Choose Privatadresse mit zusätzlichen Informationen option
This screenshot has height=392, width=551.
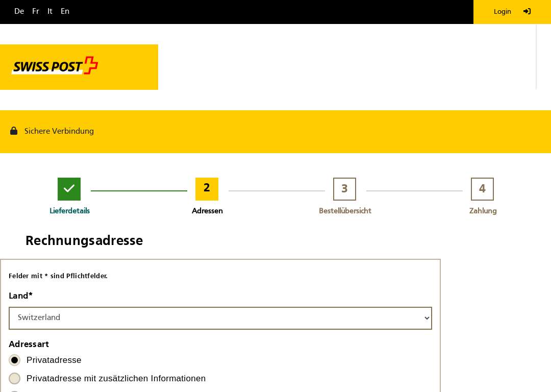tap(14, 378)
